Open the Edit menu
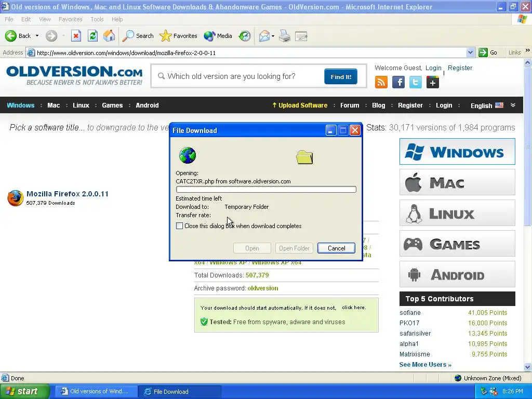 tap(26, 19)
